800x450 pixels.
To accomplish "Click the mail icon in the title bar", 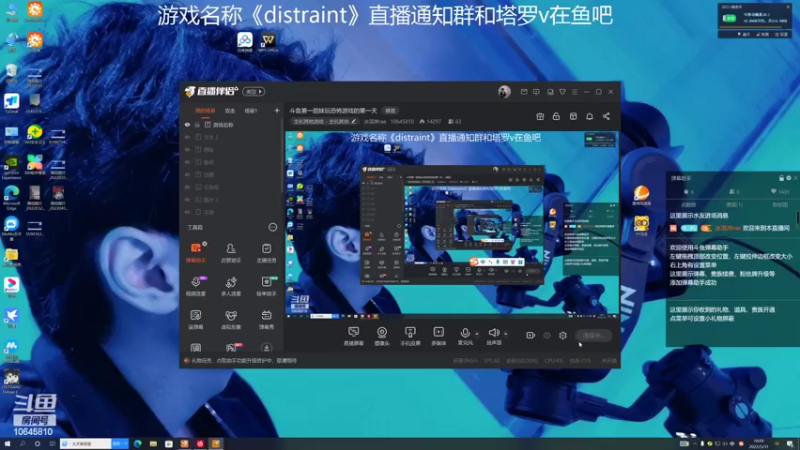I will [524, 92].
